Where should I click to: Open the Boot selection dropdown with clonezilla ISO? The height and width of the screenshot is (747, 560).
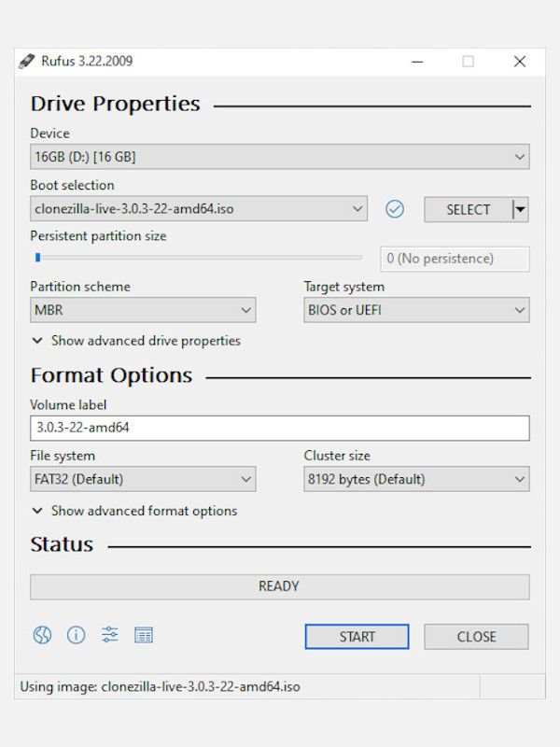click(x=199, y=208)
